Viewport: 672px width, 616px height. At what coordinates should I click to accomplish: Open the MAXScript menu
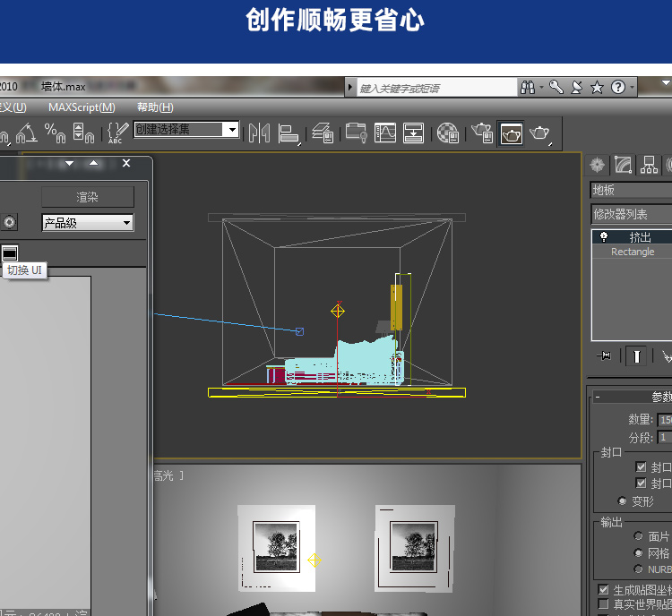(x=82, y=107)
